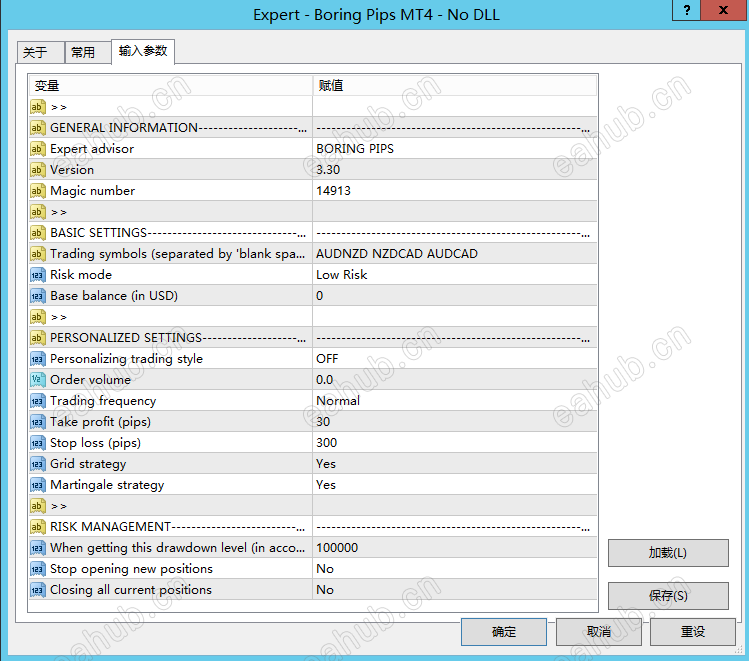Viewport: 749px width, 661px height.
Task: Edit the Order volume value 0.0
Action: click(455, 380)
